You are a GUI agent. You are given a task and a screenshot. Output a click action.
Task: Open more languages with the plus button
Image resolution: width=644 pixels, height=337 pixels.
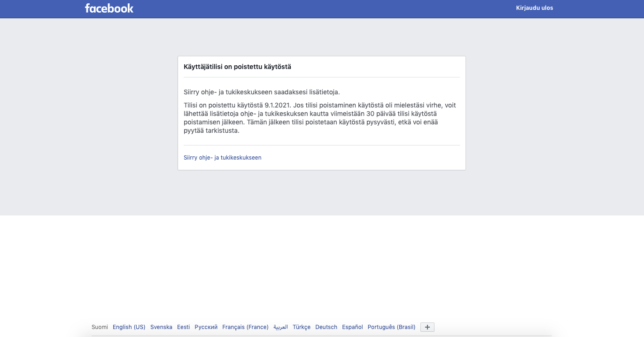click(427, 327)
